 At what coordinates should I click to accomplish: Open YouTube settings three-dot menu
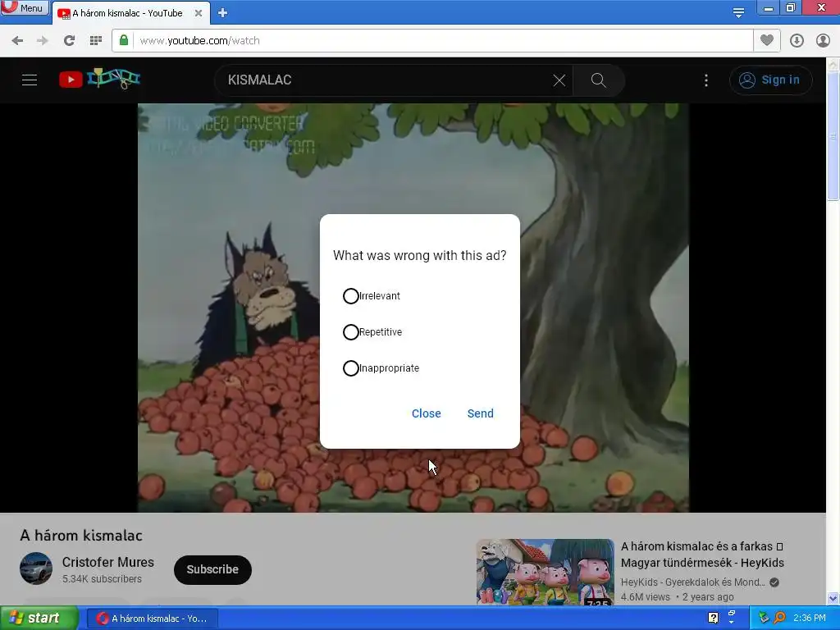[x=706, y=80]
